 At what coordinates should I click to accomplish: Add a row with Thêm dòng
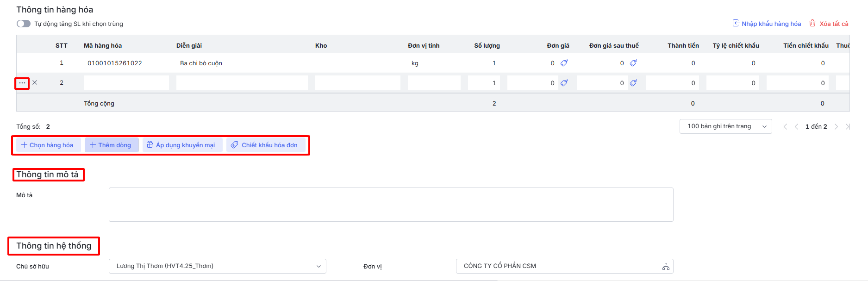point(111,145)
